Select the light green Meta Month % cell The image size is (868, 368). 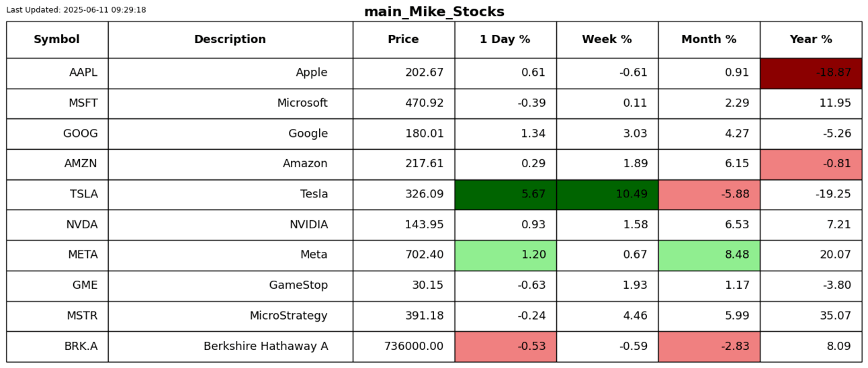tap(709, 255)
